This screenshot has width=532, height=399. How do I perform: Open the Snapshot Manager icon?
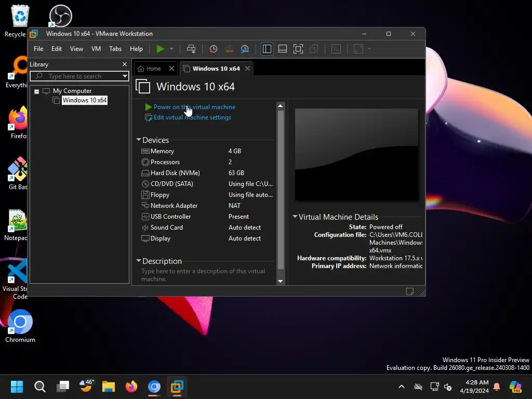[245, 49]
